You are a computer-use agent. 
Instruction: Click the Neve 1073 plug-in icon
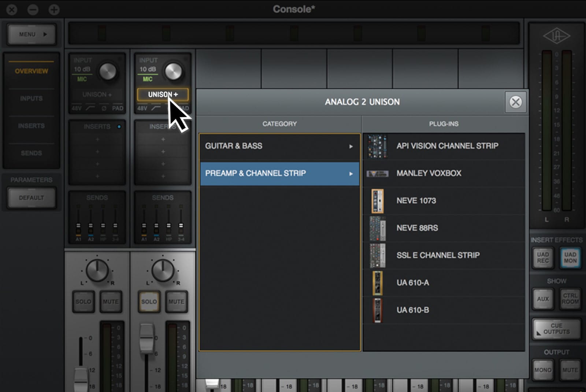[x=378, y=201]
